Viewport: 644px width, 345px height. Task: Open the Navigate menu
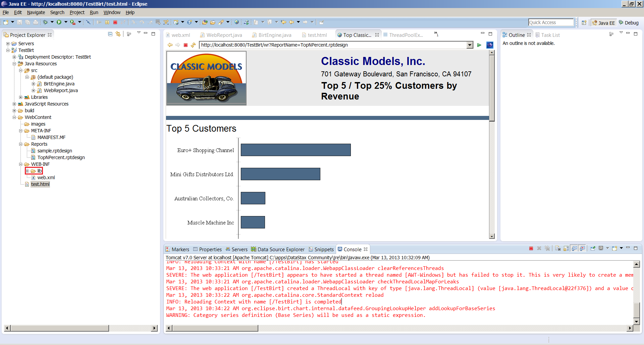(36, 12)
